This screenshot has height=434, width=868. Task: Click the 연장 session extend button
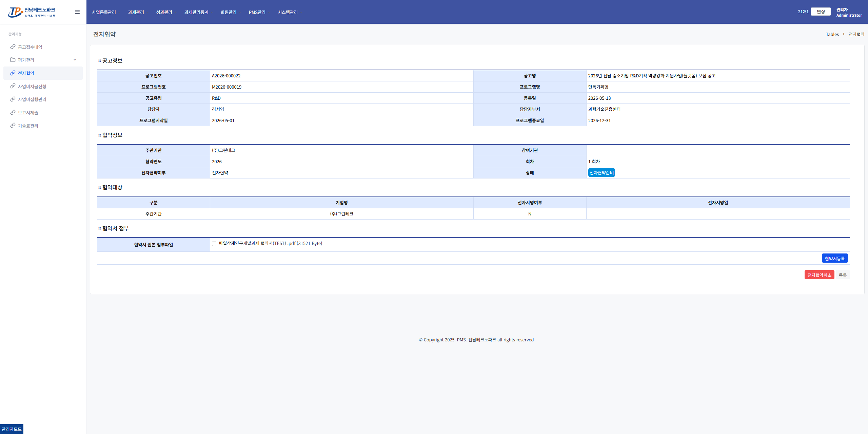pyautogui.click(x=821, y=12)
